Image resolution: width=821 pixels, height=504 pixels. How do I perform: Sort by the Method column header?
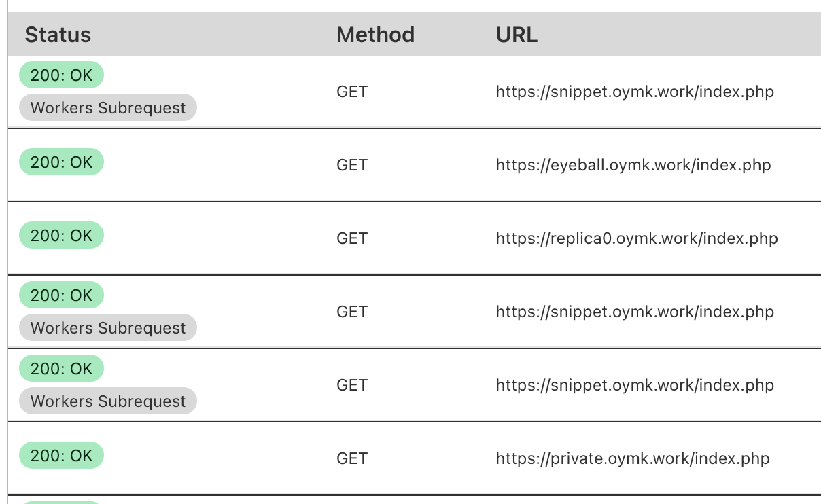click(x=375, y=35)
